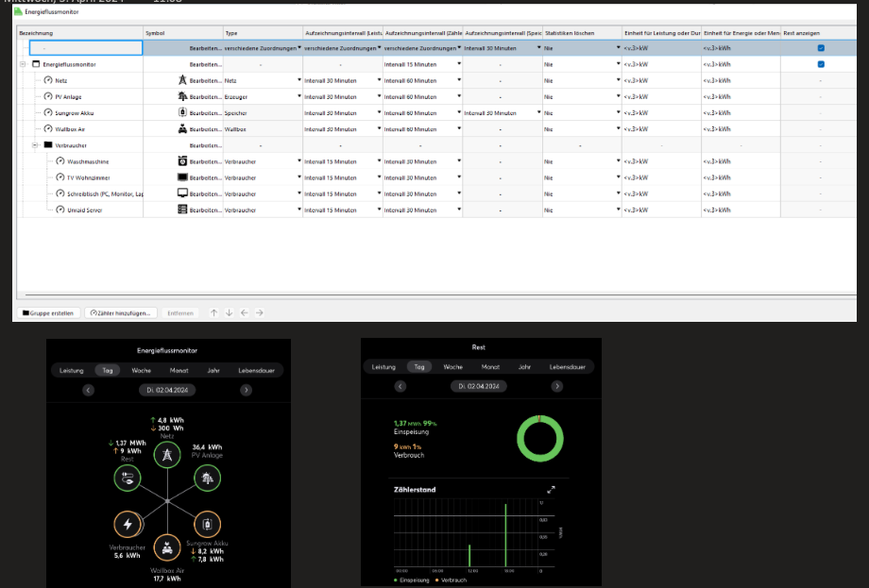Collapse the Energieflussmonitor tree node
This screenshot has height=588, width=869.
[23, 64]
